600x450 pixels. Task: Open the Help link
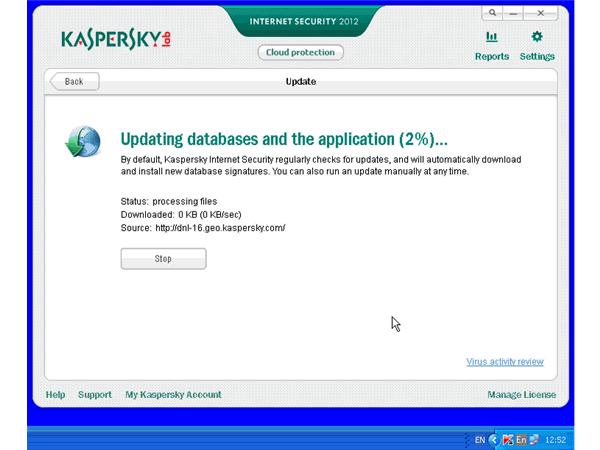(55, 395)
